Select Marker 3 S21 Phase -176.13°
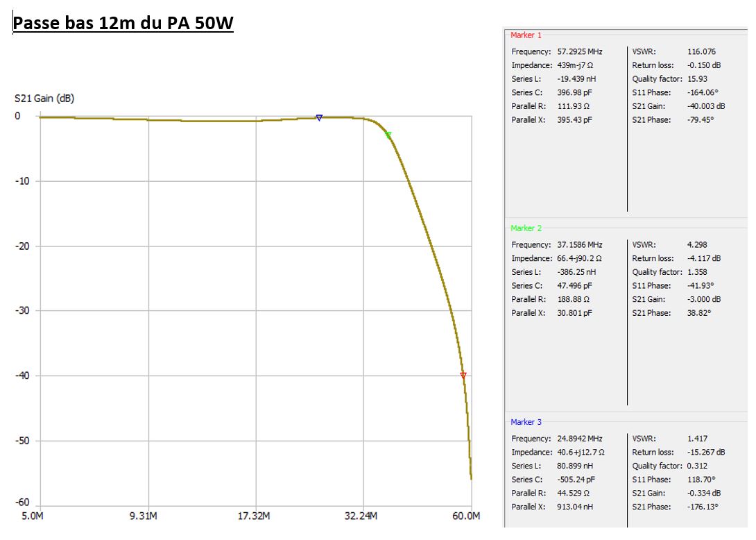 (703, 507)
